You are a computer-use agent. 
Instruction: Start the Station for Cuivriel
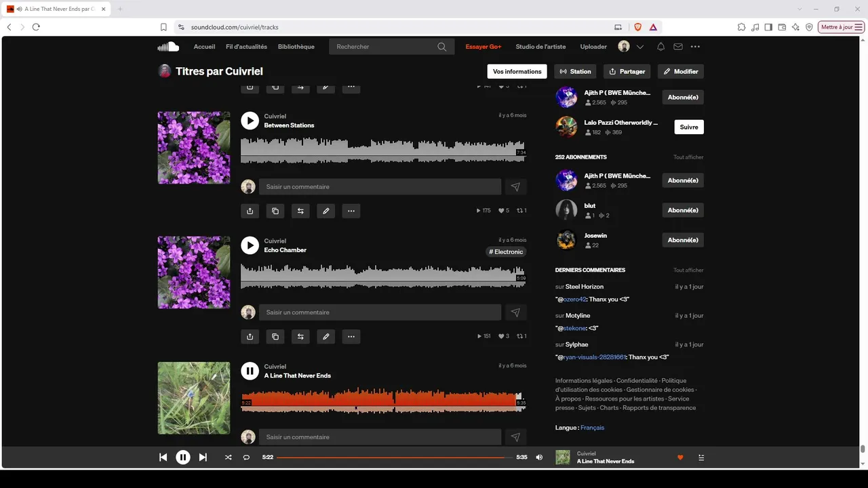click(576, 71)
